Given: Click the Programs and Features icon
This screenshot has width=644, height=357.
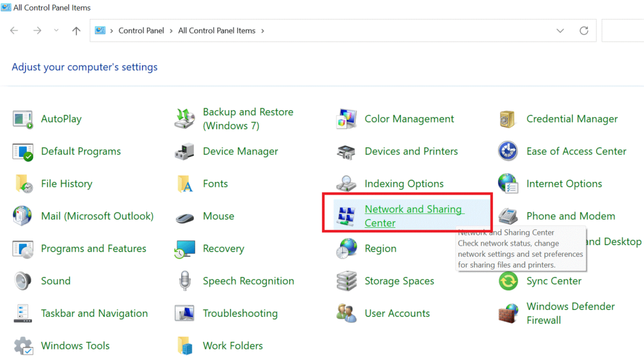Looking at the screenshot, I should click(23, 249).
